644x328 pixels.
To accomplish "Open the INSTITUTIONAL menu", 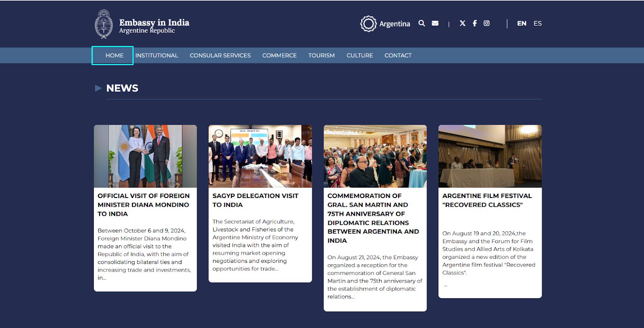I will [157, 56].
